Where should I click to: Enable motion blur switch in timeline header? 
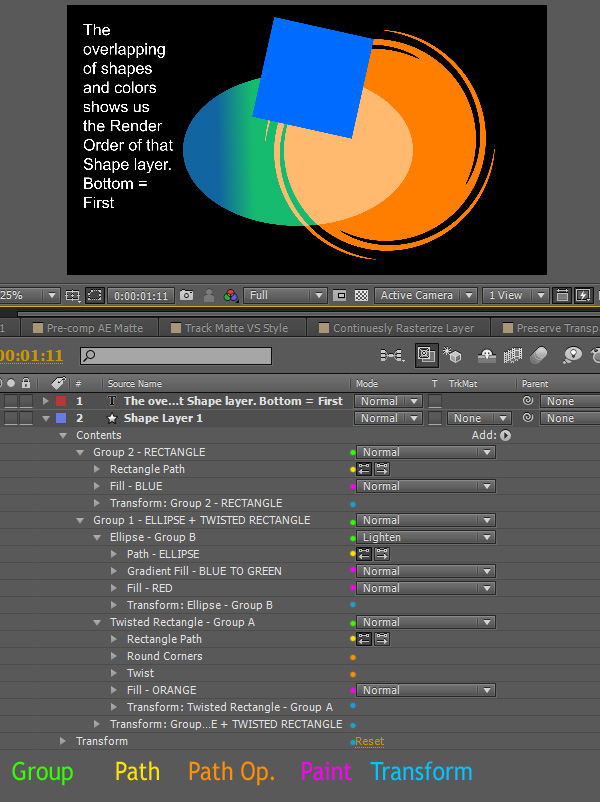pyautogui.click(x=539, y=356)
